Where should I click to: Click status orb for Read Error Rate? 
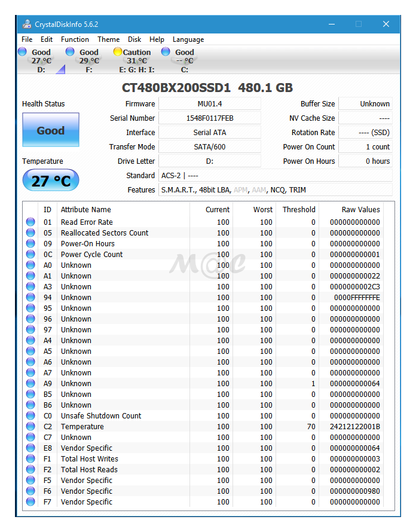click(x=30, y=222)
